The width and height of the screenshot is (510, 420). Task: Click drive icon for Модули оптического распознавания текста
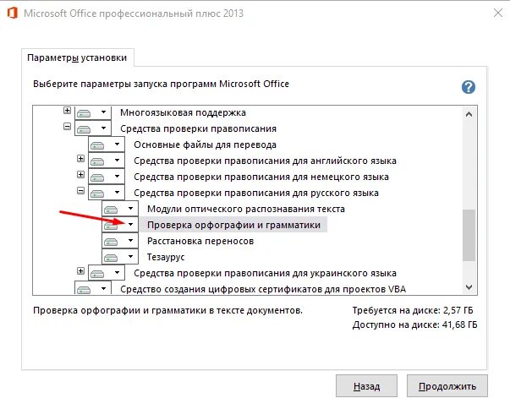click(111, 210)
